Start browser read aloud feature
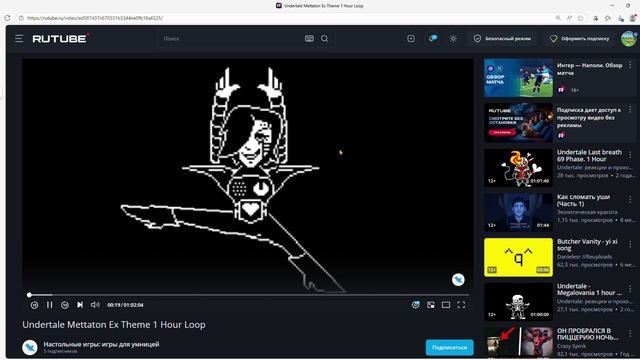The height and width of the screenshot is (360, 640). point(569,18)
